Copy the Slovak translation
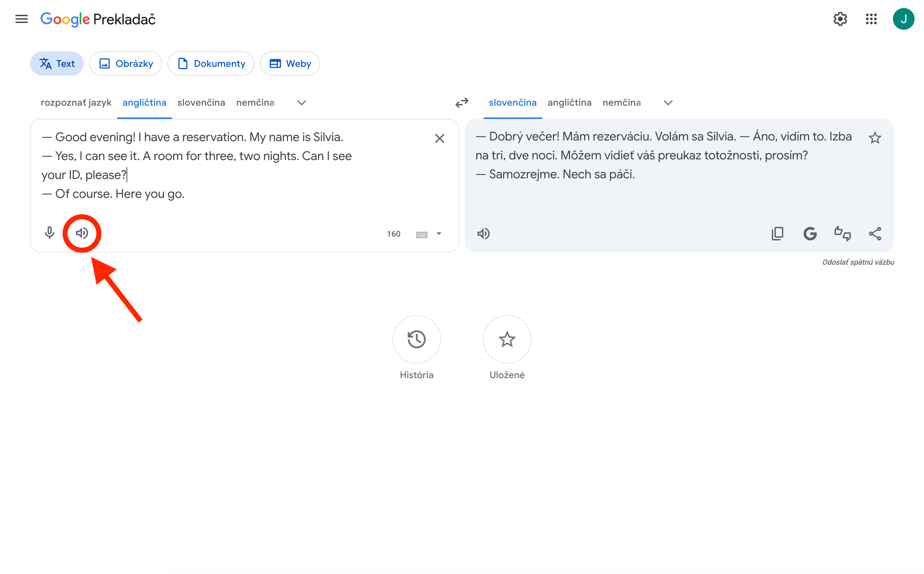 (x=777, y=233)
